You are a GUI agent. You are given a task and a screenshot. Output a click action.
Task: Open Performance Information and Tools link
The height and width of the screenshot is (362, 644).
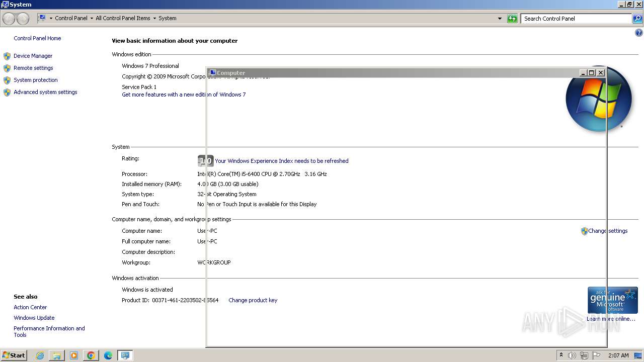tap(49, 331)
